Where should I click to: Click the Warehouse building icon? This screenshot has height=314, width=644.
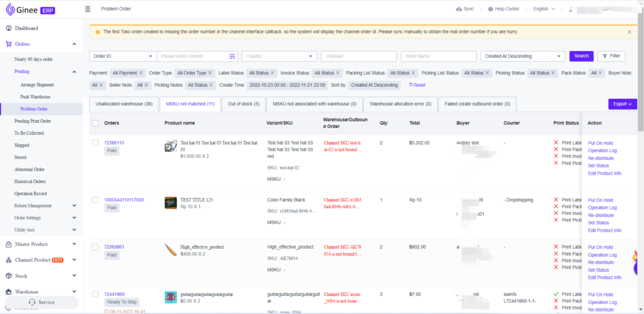click(x=9, y=292)
